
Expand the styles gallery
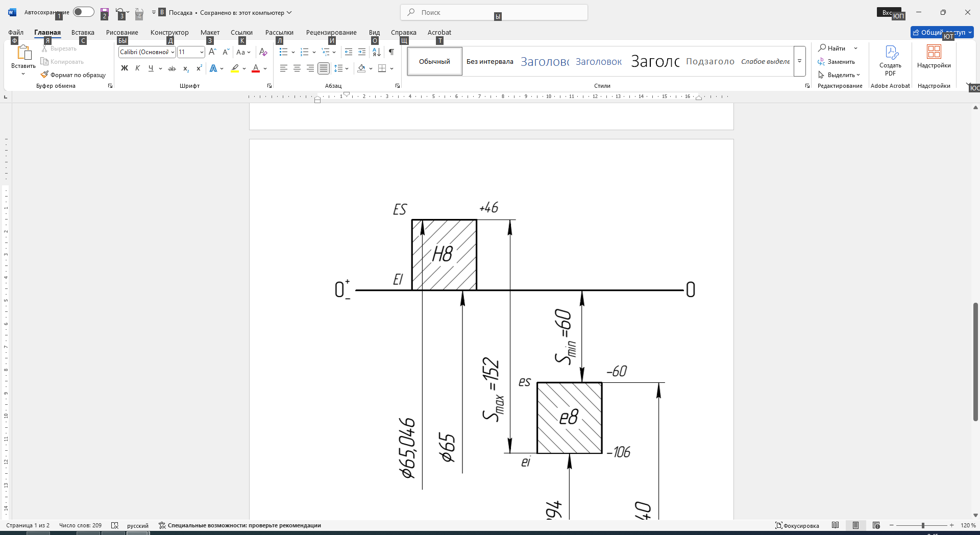point(800,61)
